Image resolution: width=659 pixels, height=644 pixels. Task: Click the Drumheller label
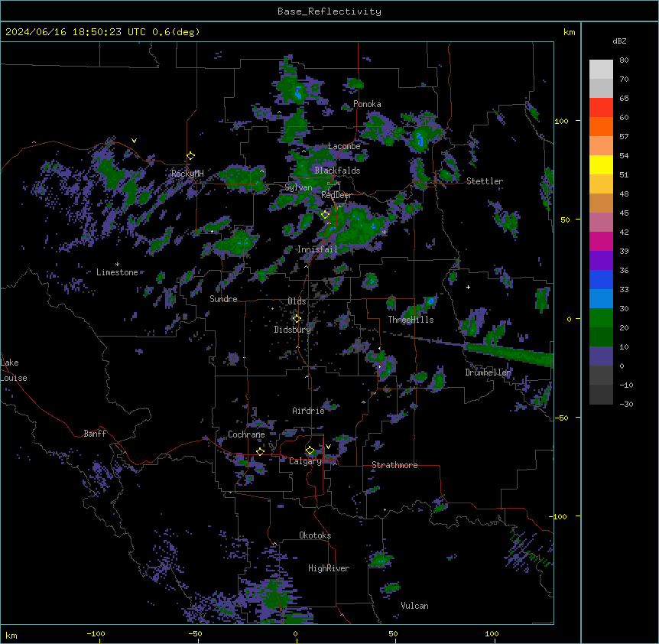(488, 372)
